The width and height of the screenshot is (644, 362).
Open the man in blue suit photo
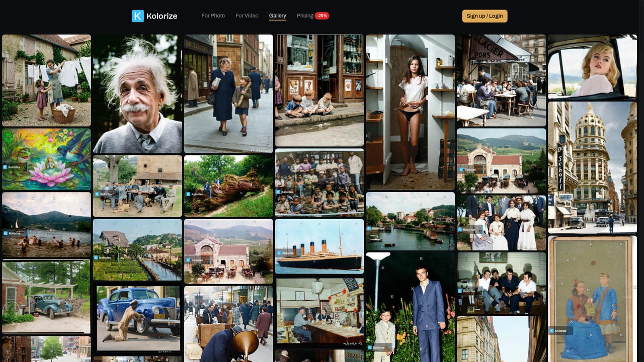tap(410, 307)
